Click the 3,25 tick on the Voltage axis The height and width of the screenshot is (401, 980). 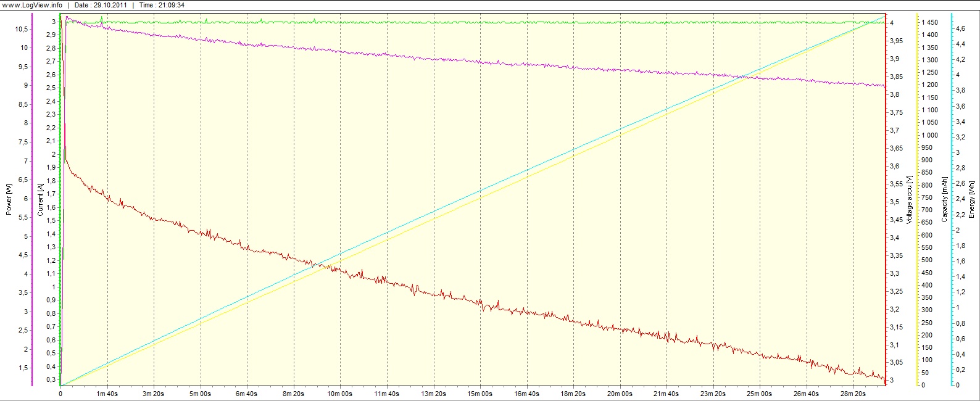(x=895, y=291)
